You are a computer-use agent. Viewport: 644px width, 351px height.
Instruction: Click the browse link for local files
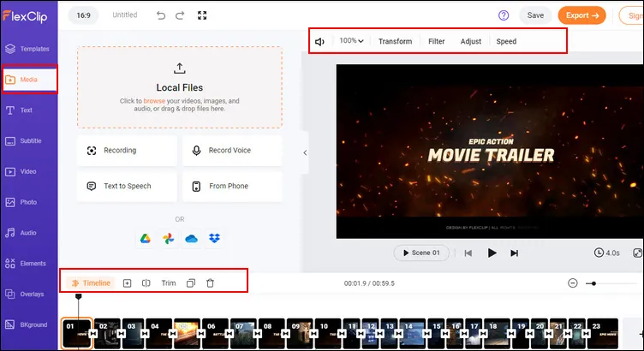point(154,101)
